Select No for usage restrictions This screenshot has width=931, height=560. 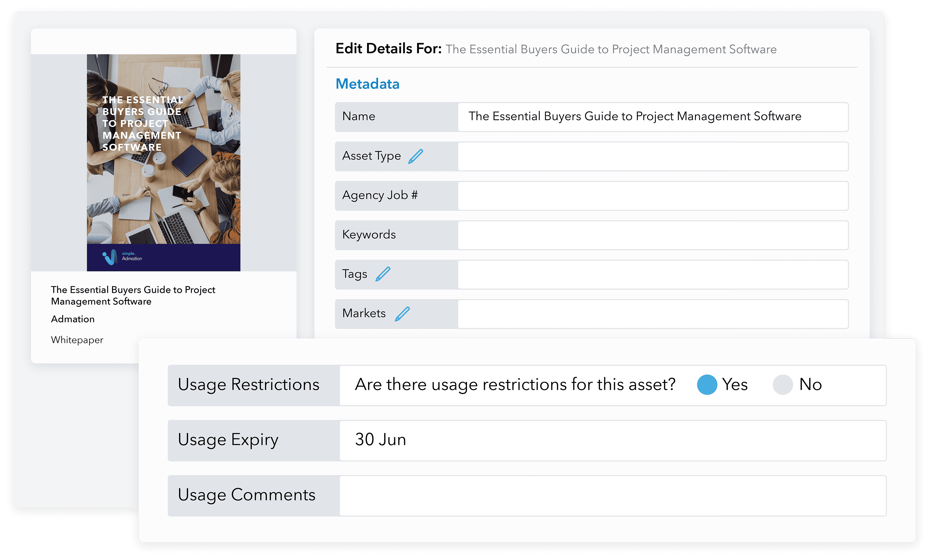(783, 385)
